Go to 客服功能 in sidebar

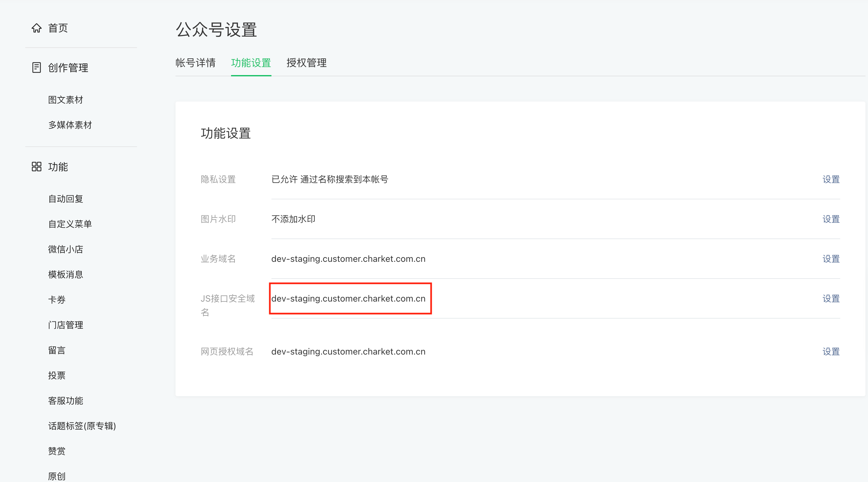(66, 401)
